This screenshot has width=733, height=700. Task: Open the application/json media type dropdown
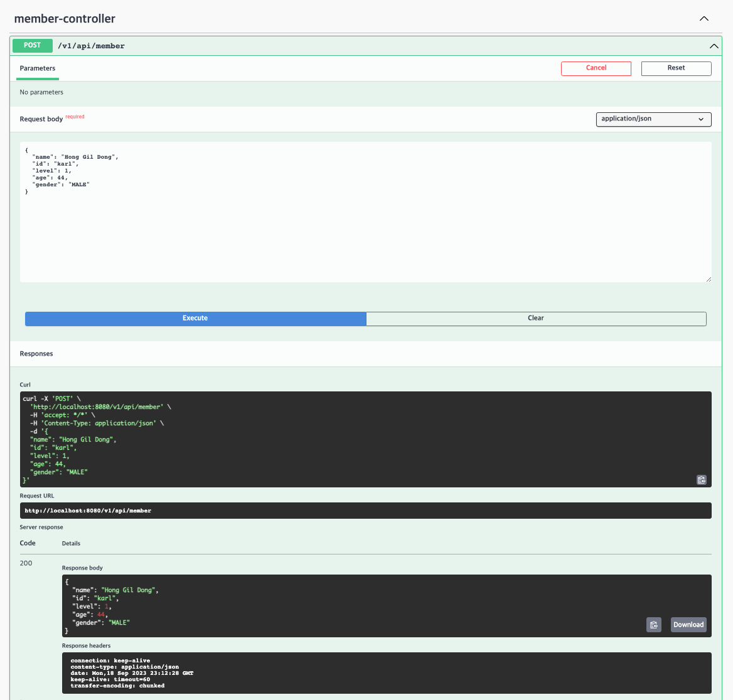click(653, 119)
